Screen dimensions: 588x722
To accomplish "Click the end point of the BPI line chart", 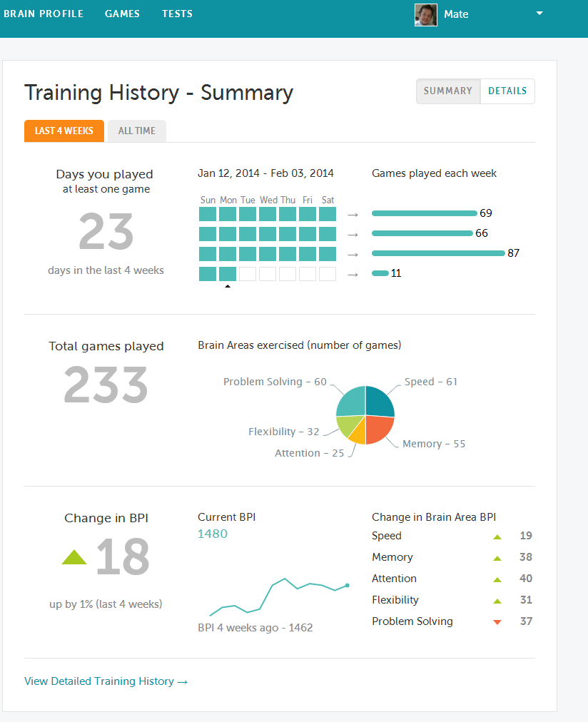I will [348, 585].
